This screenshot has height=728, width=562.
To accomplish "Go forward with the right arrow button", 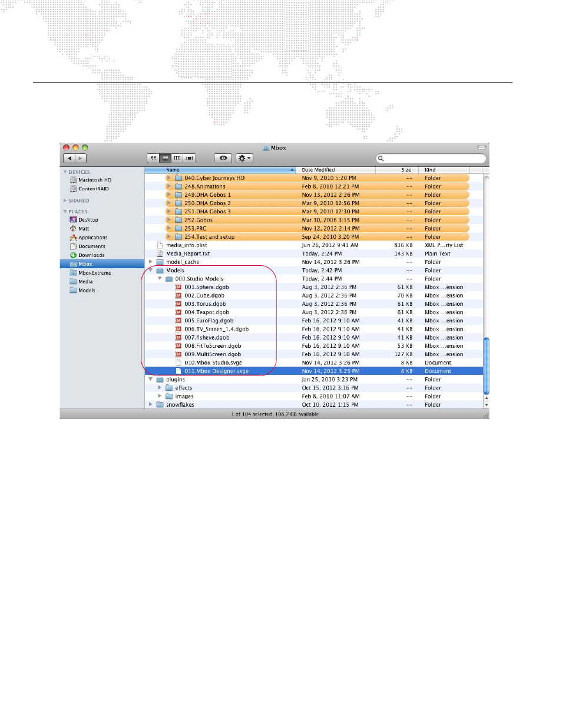I will point(81,158).
